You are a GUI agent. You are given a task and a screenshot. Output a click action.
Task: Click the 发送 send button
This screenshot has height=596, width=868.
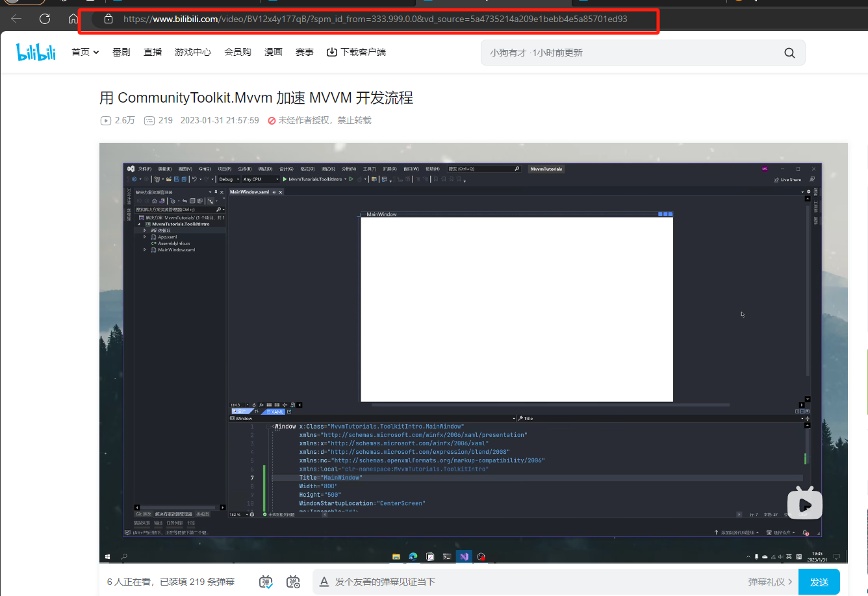pos(819,582)
